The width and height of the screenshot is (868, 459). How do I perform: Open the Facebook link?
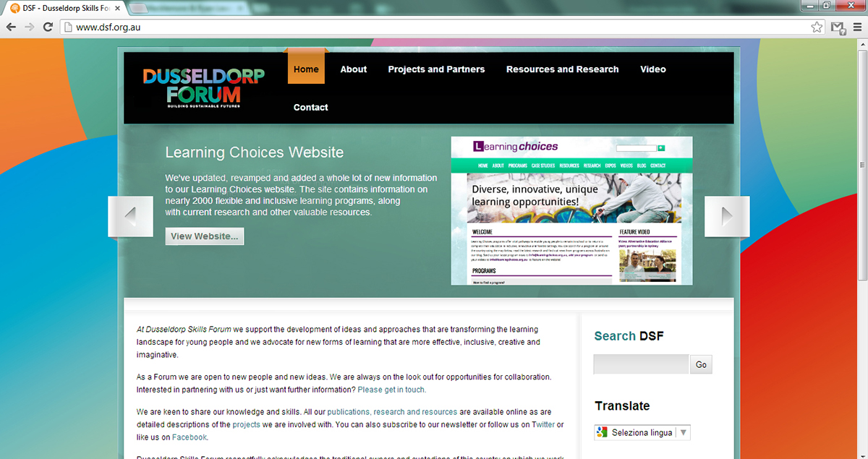[x=189, y=437]
